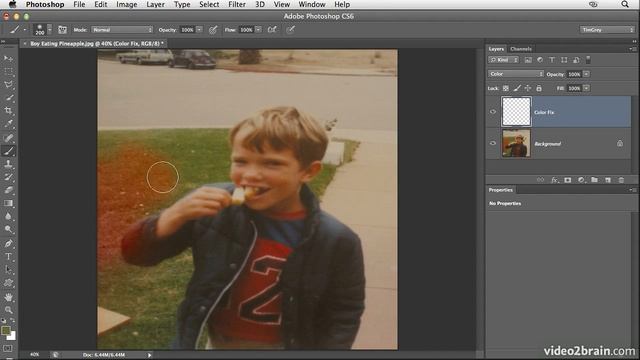Toggle lock all

pos(539,88)
